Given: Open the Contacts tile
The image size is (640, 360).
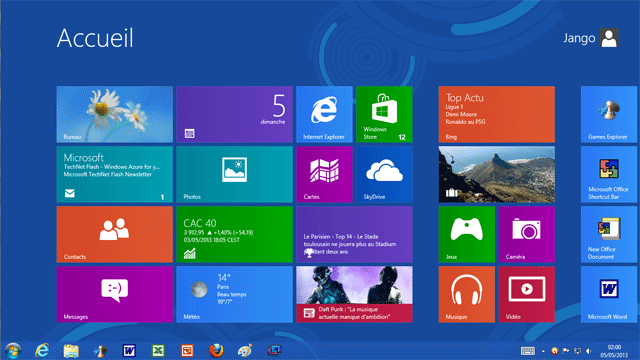Looking at the screenshot, I should [115, 234].
